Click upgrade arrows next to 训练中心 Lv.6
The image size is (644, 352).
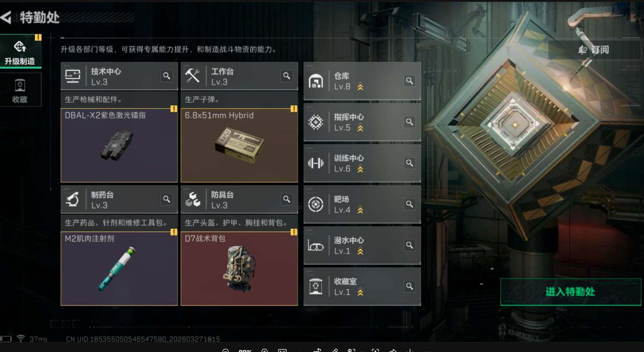click(360, 169)
